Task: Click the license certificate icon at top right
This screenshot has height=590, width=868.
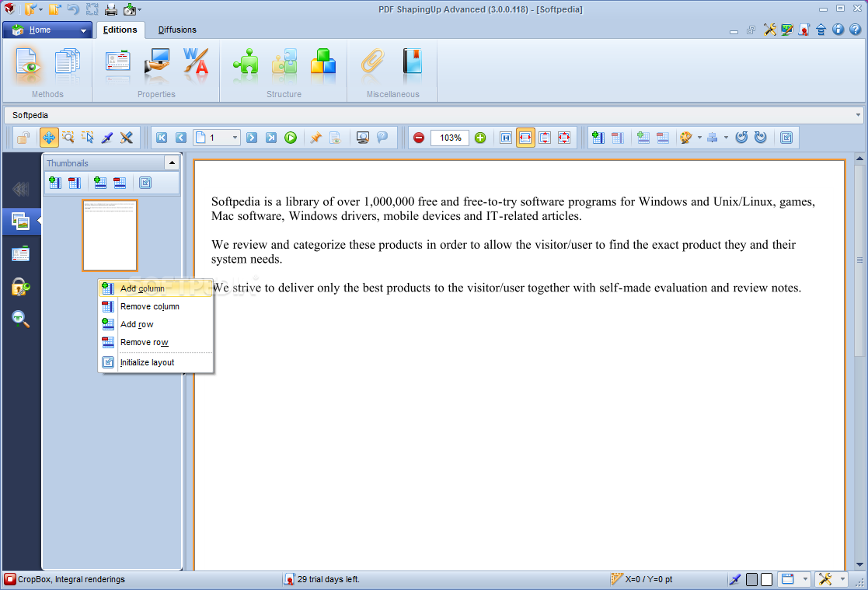Action: coord(804,30)
